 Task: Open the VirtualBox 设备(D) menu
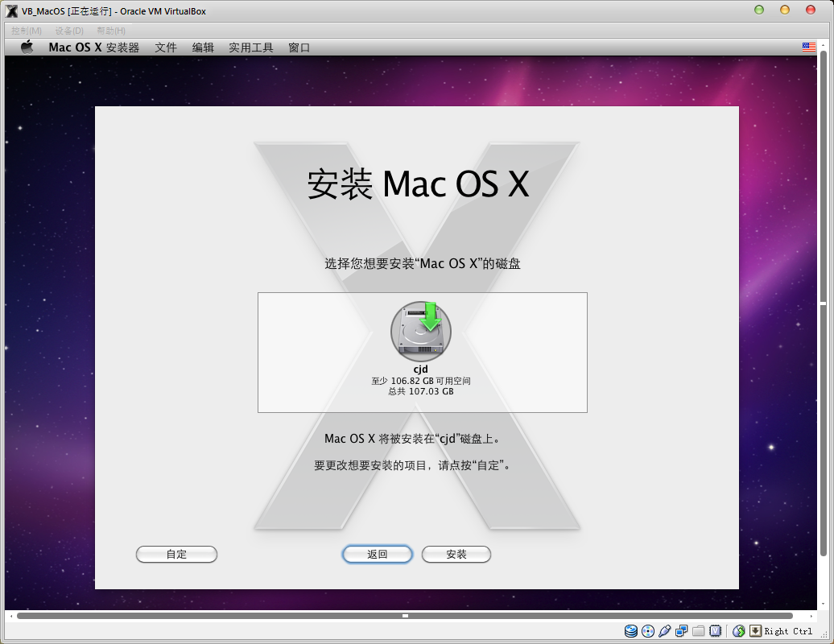tap(69, 31)
